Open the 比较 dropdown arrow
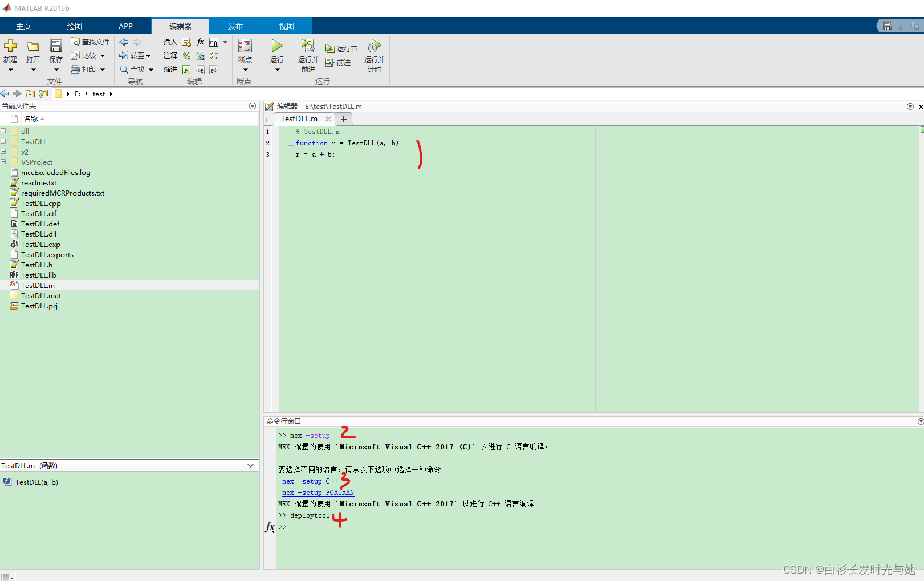924x581 pixels. click(103, 56)
